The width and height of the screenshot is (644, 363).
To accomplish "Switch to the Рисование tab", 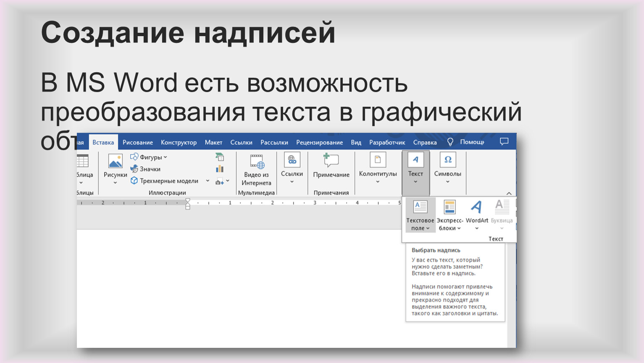I will point(138,142).
